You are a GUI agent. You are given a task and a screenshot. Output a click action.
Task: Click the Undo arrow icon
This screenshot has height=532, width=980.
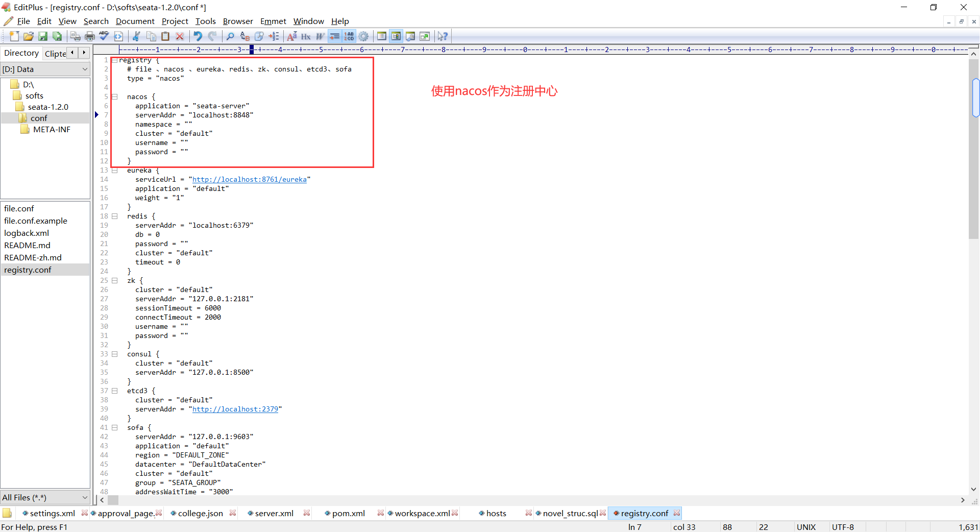(x=198, y=36)
